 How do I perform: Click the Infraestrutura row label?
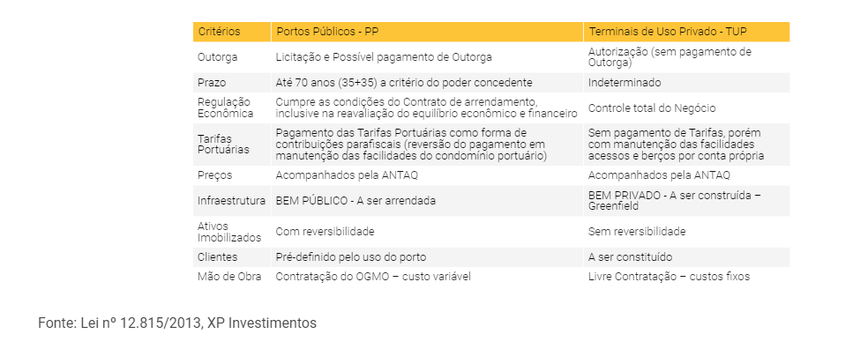[x=231, y=201]
